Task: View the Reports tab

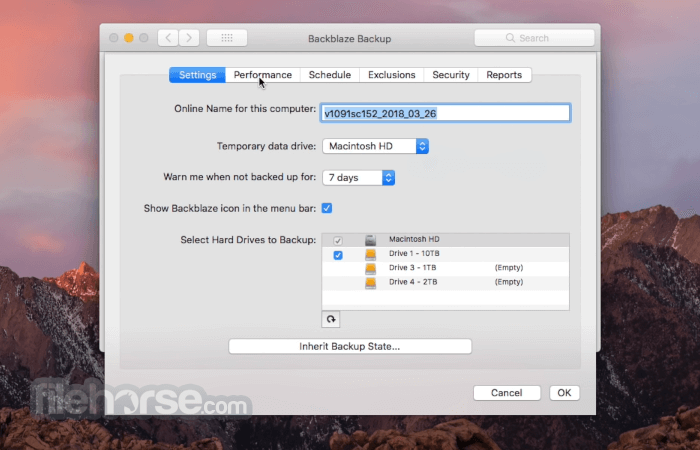Action: 504,75
